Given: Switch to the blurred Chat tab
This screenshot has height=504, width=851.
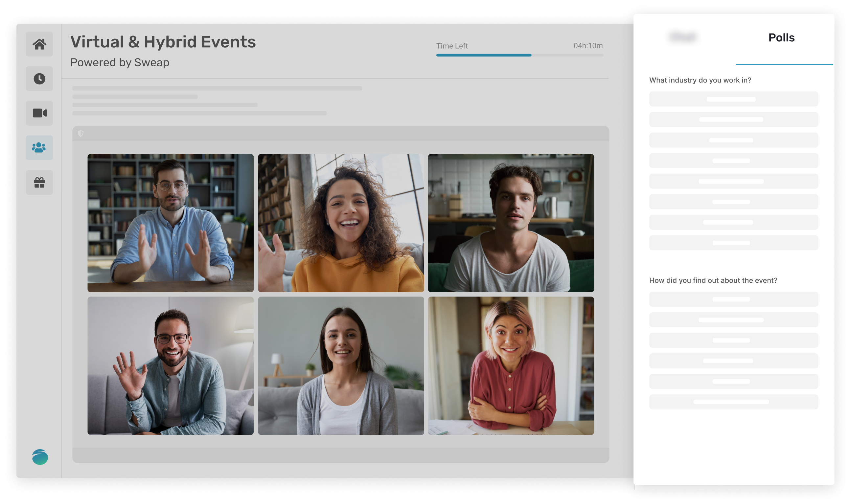Looking at the screenshot, I should [682, 37].
